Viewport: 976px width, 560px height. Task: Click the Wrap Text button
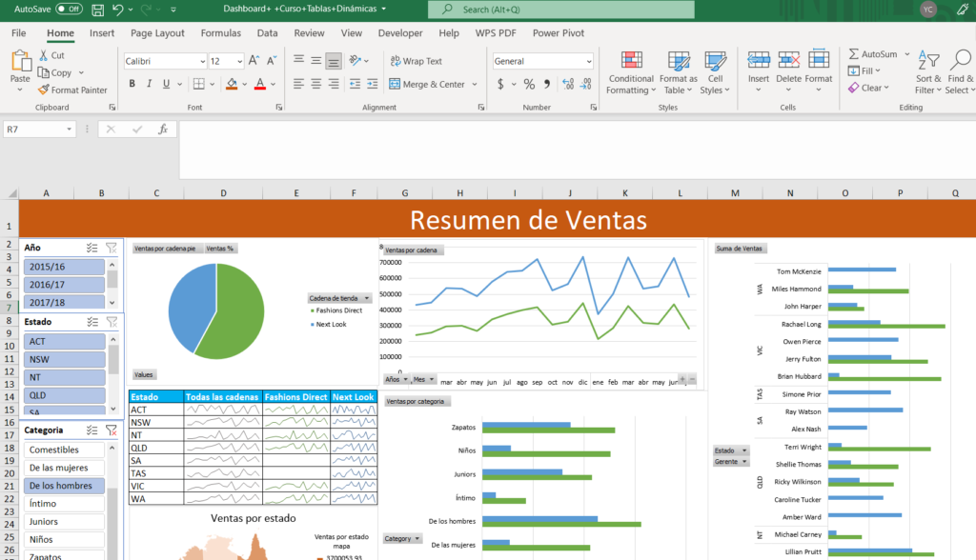pos(415,61)
